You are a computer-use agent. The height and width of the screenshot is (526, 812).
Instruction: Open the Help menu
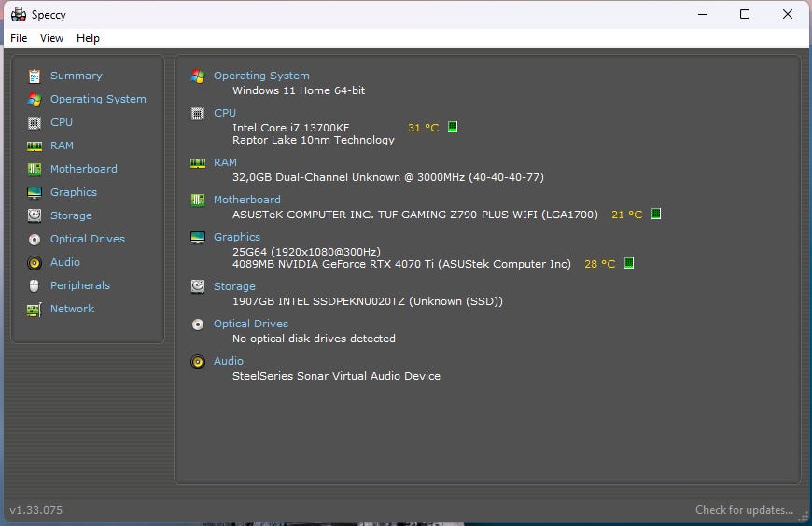(x=88, y=38)
